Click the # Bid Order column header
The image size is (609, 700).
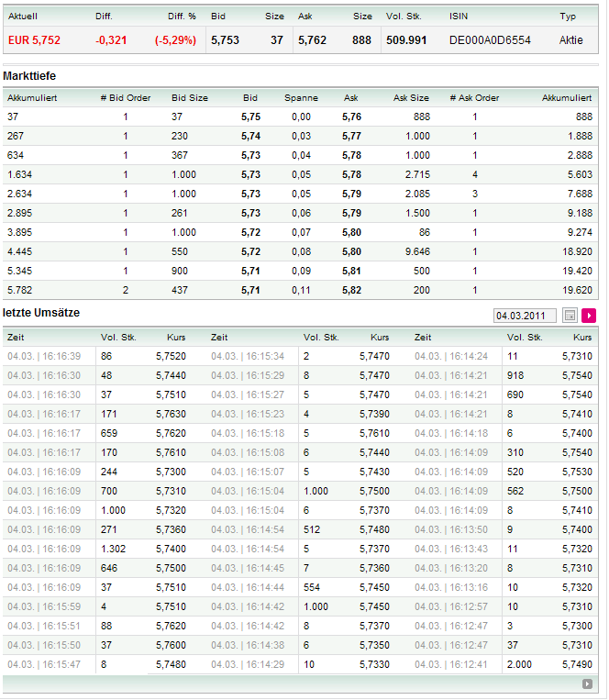click(x=126, y=97)
